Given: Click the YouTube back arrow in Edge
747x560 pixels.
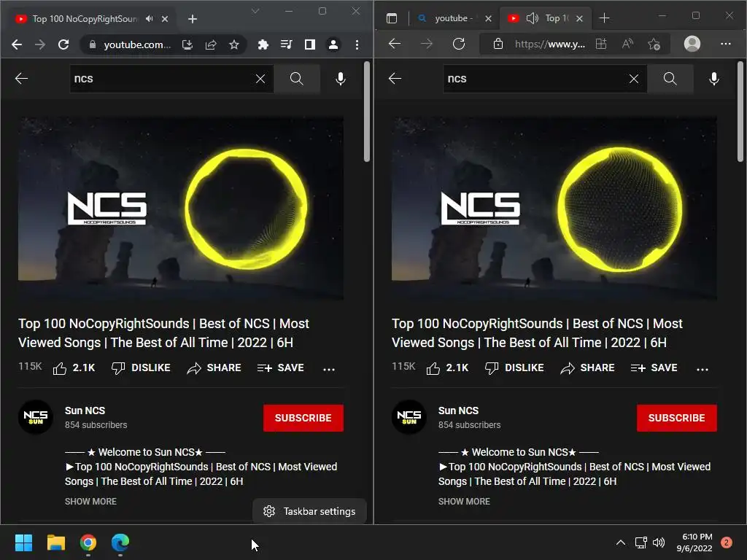Looking at the screenshot, I should [x=395, y=79].
